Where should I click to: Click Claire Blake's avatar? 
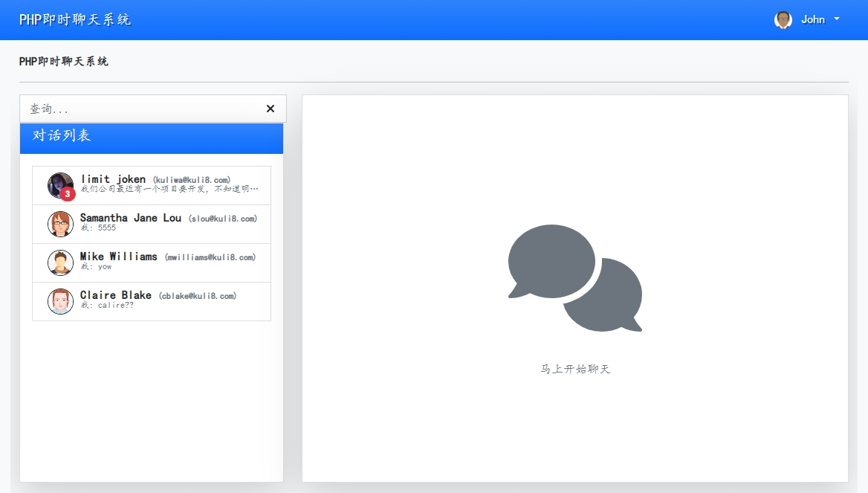point(60,301)
